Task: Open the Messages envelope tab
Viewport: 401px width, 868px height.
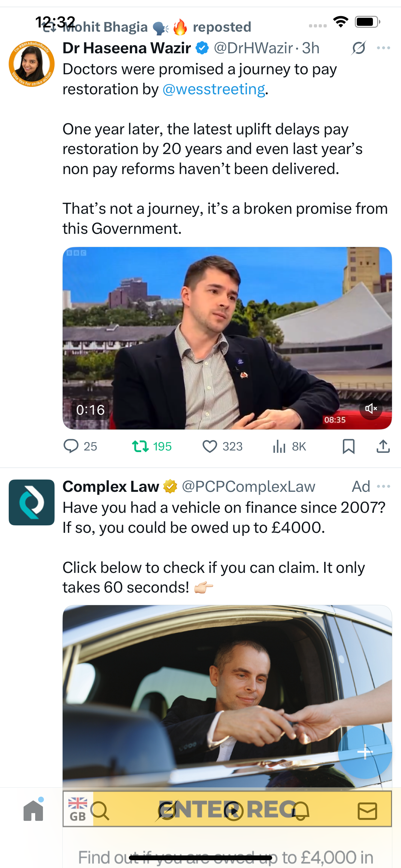Action: (367, 811)
